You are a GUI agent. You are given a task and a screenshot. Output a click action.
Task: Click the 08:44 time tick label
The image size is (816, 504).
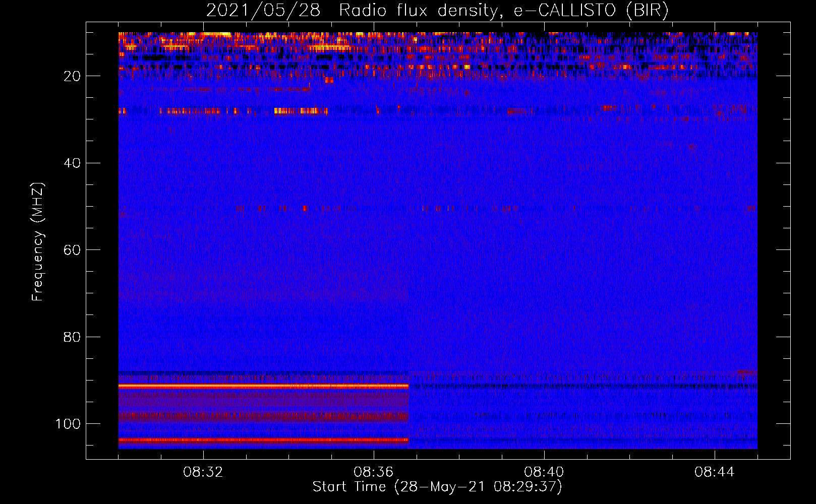(714, 472)
